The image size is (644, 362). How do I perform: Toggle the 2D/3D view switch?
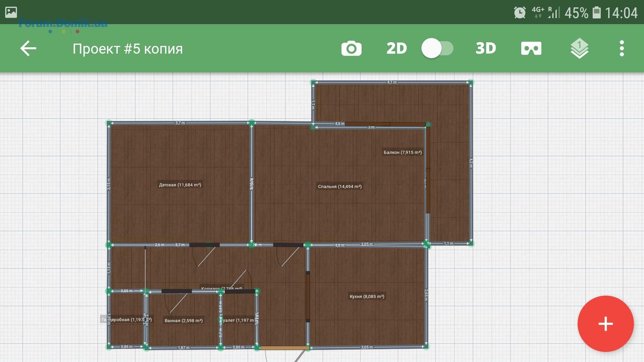(x=437, y=48)
